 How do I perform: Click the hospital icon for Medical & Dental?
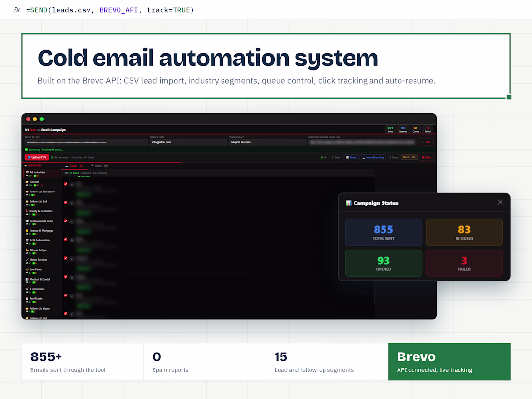(27, 279)
